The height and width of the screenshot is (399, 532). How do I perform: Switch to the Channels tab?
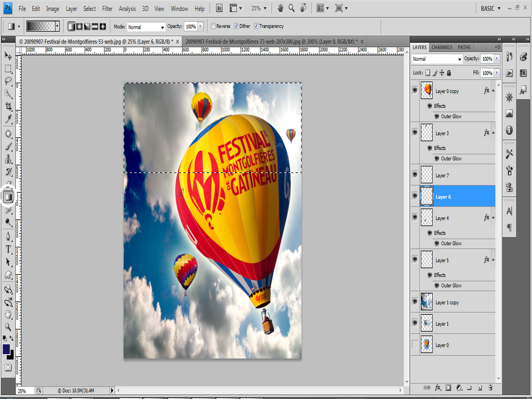(x=442, y=47)
